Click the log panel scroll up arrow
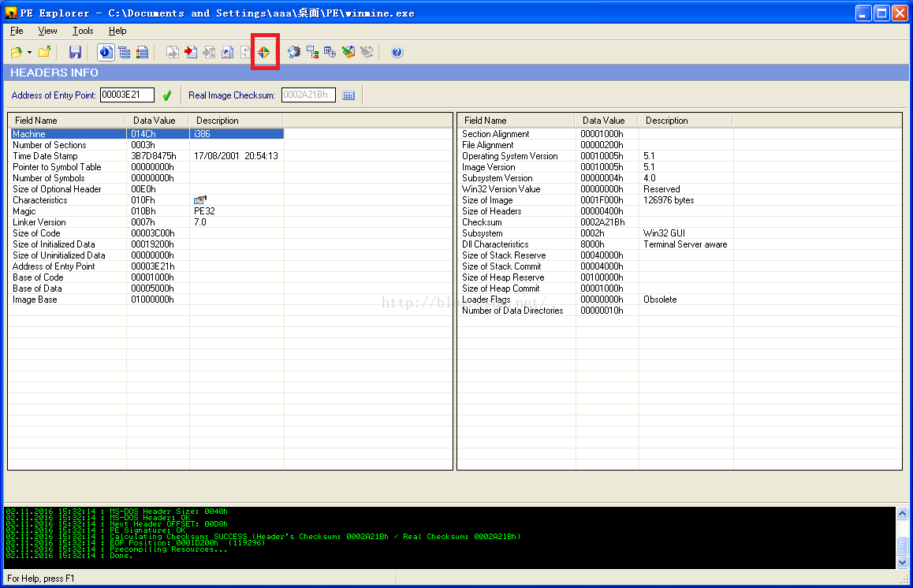 [x=902, y=513]
